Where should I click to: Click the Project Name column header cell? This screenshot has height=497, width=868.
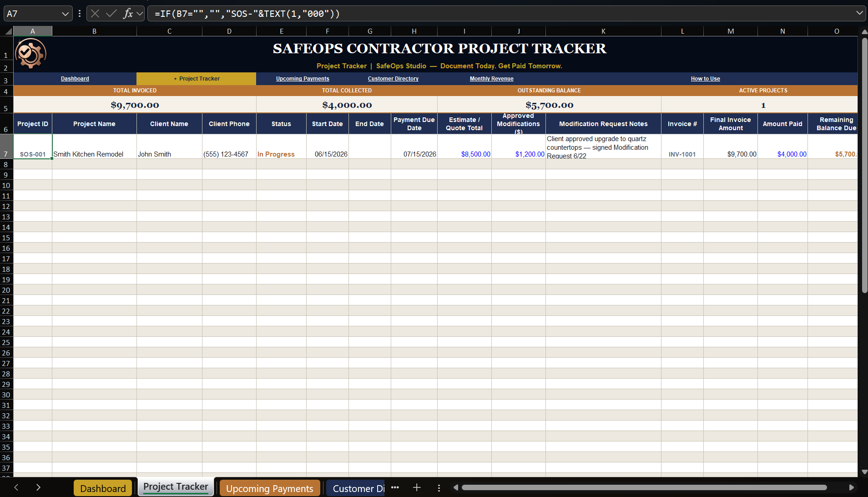pos(94,124)
